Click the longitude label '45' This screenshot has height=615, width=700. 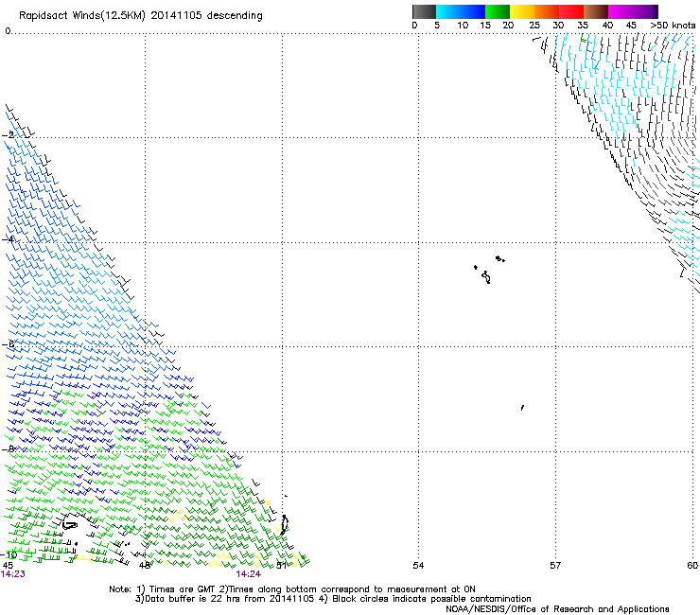point(8,566)
